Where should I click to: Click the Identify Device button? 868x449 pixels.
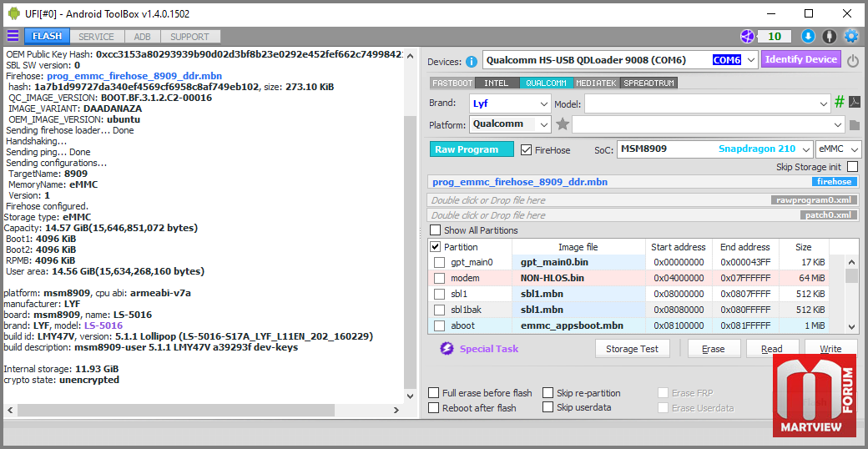point(801,59)
